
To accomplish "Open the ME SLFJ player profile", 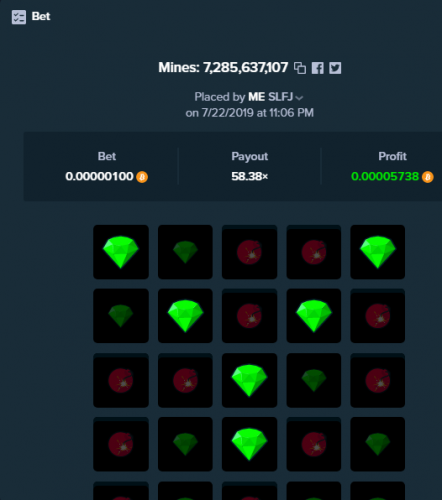I will pyautogui.click(x=270, y=97).
